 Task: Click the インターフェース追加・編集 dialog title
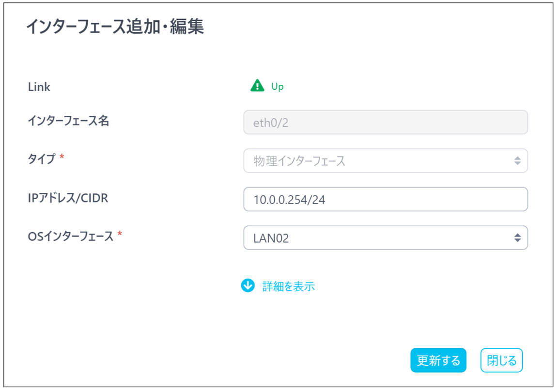(x=115, y=27)
